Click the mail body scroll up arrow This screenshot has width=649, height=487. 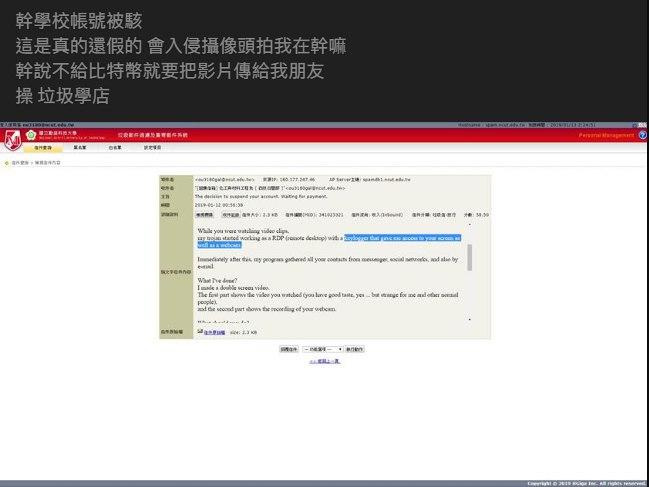coord(470,225)
